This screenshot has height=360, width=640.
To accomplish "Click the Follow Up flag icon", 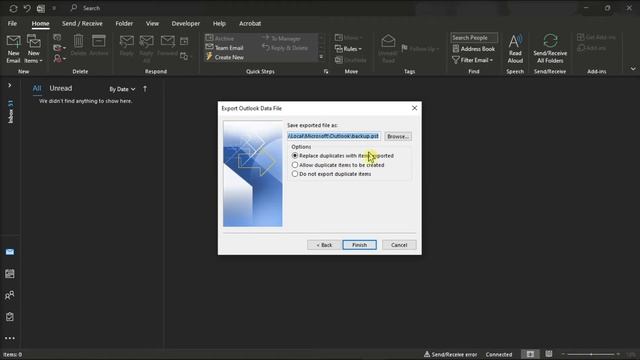I will (404, 49).
